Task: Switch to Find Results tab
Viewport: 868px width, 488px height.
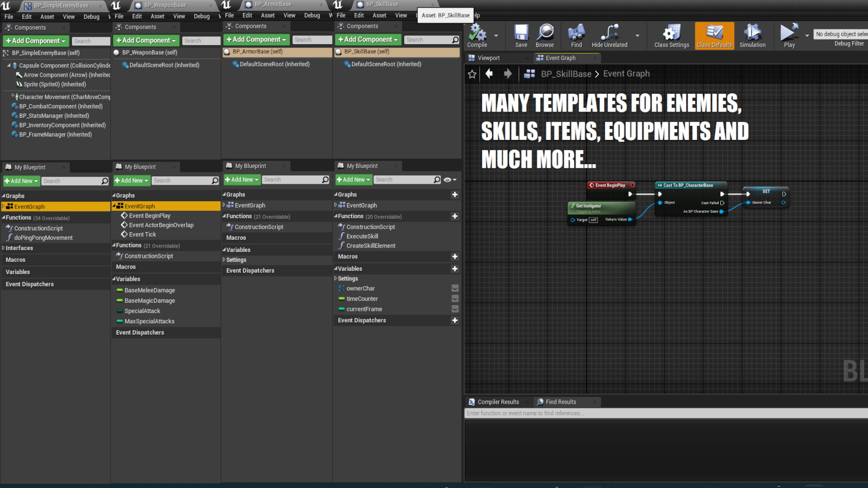Action: pos(561,402)
